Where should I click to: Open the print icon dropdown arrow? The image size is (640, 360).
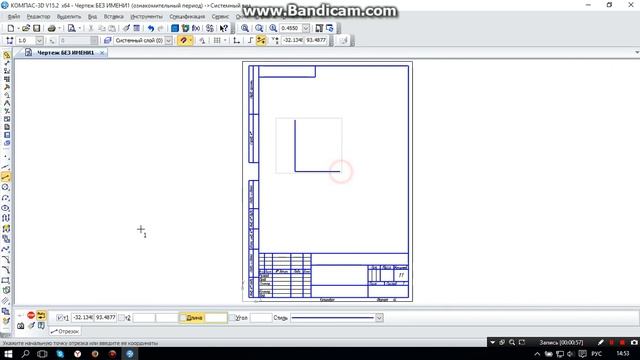pyautogui.click(x=60, y=28)
